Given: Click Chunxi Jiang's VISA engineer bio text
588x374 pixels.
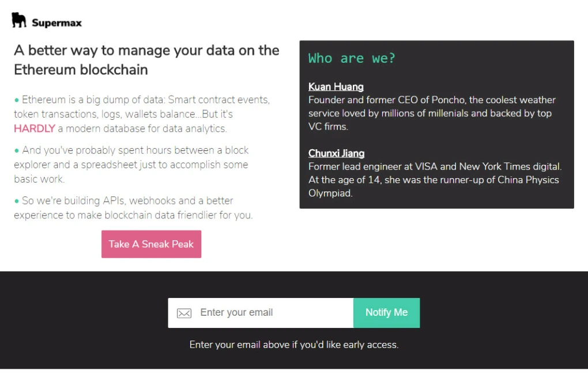Looking at the screenshot, I should click(x=434, y=180).
